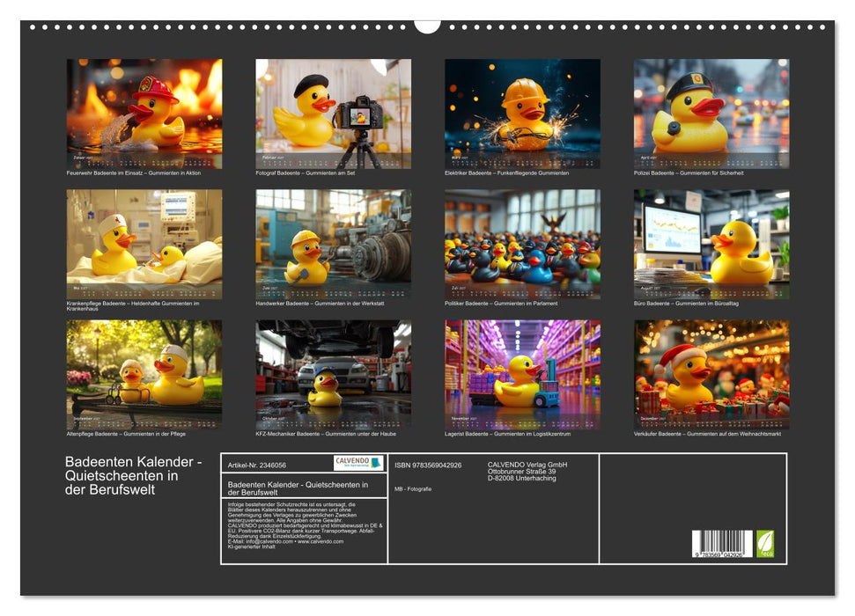Click caption 'Elektriker Badeente – Funkenfliegende Gummienten'
Image resolution: width=855 pixels, height=616 pixels.
click(x=506, y=172)
